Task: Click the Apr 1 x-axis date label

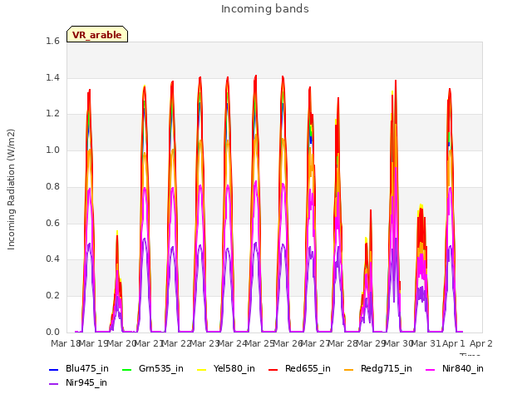Action: pos(454,343)
